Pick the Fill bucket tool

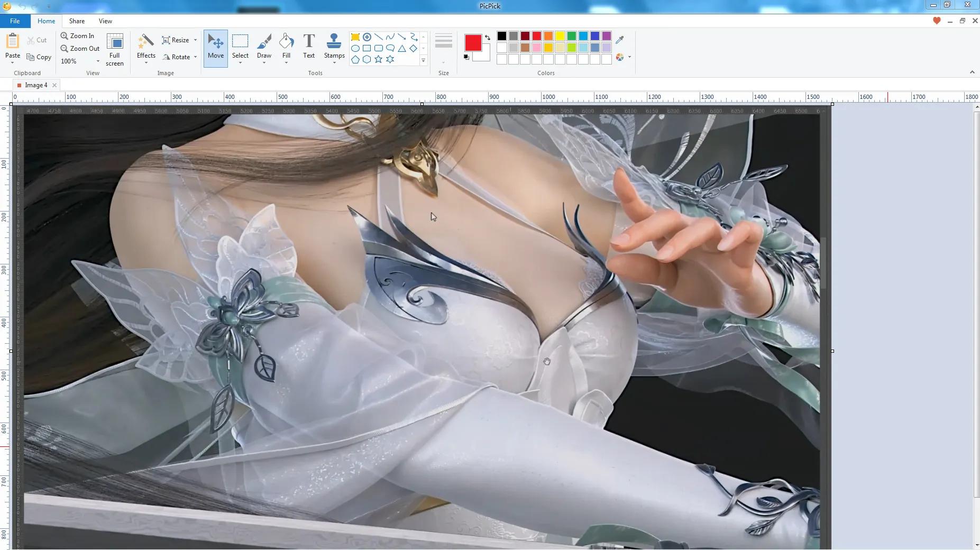coord(286,47)
